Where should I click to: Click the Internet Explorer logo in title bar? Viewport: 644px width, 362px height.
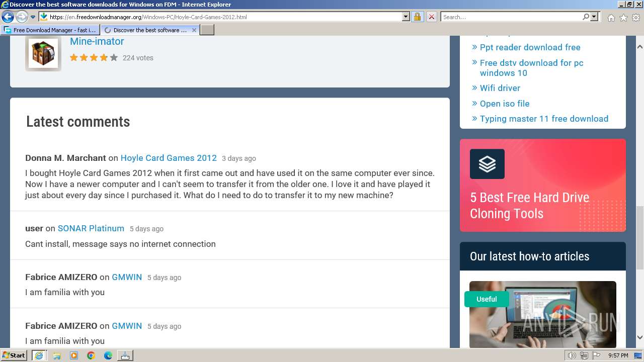pyautogui.click(x=5, y=5)
